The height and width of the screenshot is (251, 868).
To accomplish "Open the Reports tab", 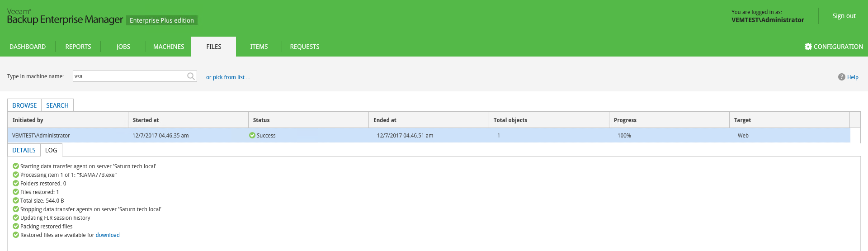I will point(78,47).
